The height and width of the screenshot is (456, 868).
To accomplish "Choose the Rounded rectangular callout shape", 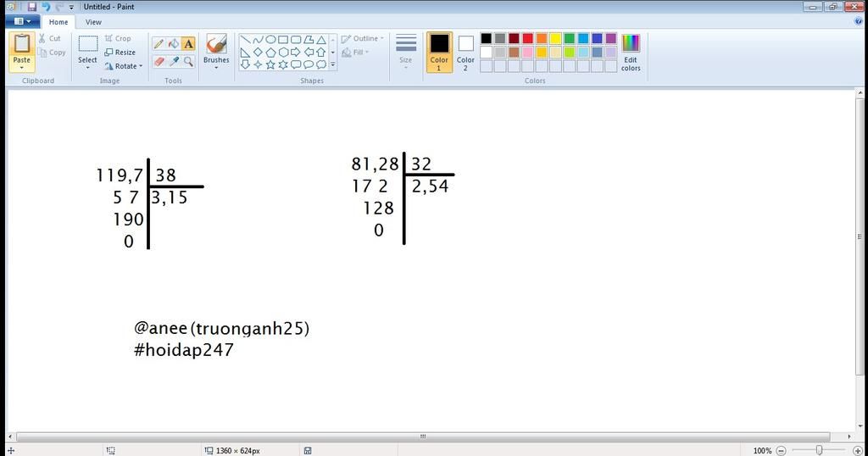I will (x=296, y=64).
